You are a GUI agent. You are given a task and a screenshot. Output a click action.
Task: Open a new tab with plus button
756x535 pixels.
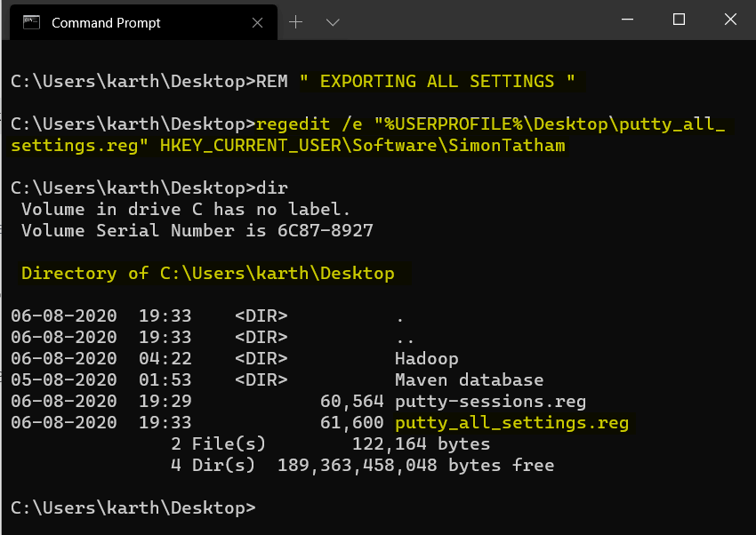pos(296,21)
